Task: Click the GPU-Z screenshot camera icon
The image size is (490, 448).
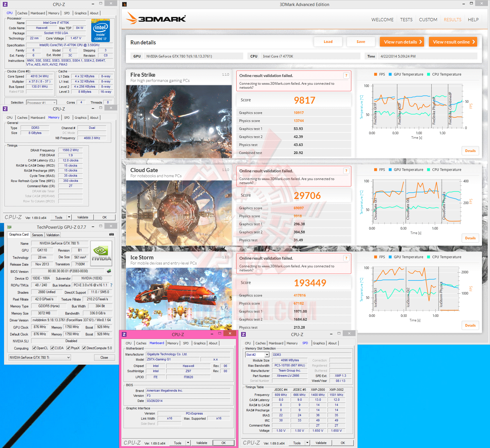Action: 112,234
